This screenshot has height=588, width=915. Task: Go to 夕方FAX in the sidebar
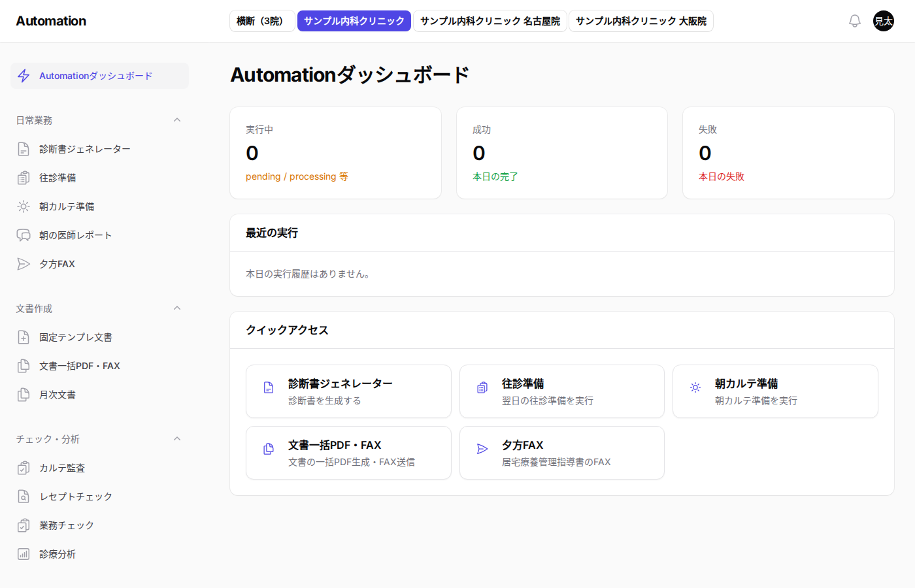click(99, 264)
